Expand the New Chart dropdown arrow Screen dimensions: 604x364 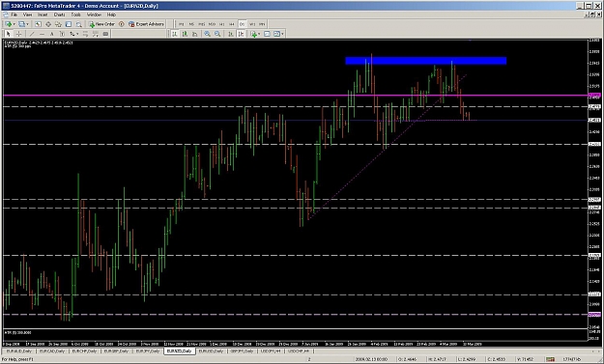(14, 24)
